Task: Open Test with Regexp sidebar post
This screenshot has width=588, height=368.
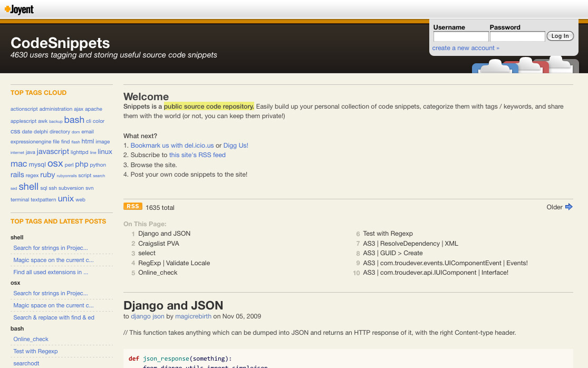Action: click(x=35, y=351)
